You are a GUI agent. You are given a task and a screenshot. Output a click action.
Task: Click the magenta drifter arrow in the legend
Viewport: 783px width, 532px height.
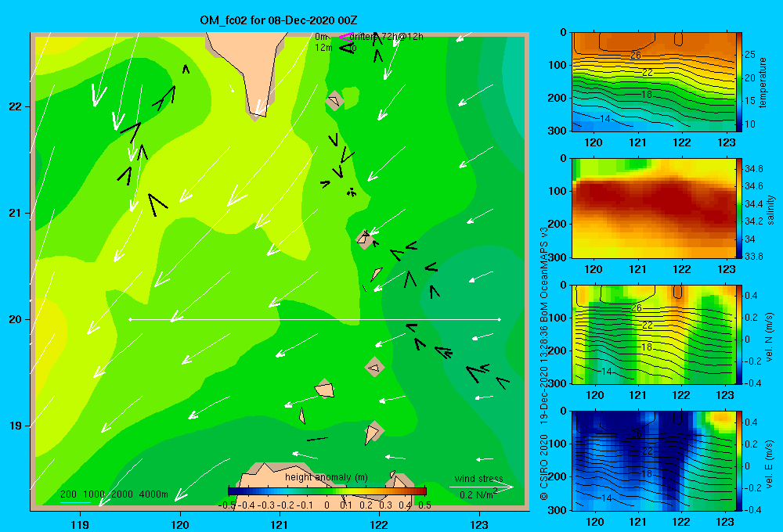click(345, 37)
